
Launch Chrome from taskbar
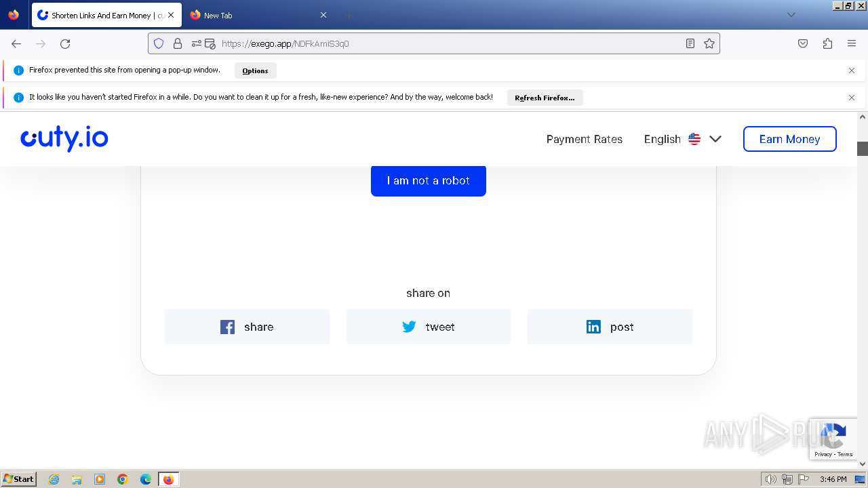coord(123,479)
